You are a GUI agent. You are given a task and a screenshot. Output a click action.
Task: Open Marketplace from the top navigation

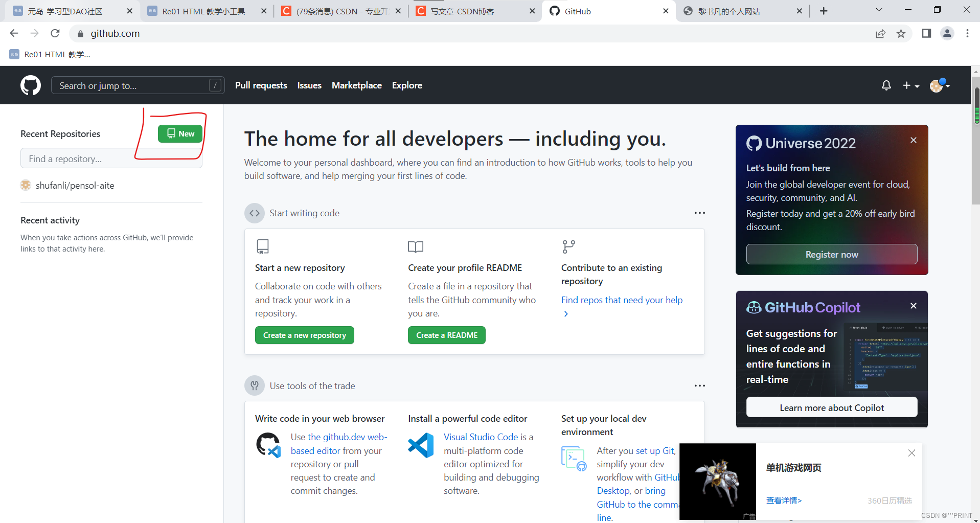(x=356, y=85)
